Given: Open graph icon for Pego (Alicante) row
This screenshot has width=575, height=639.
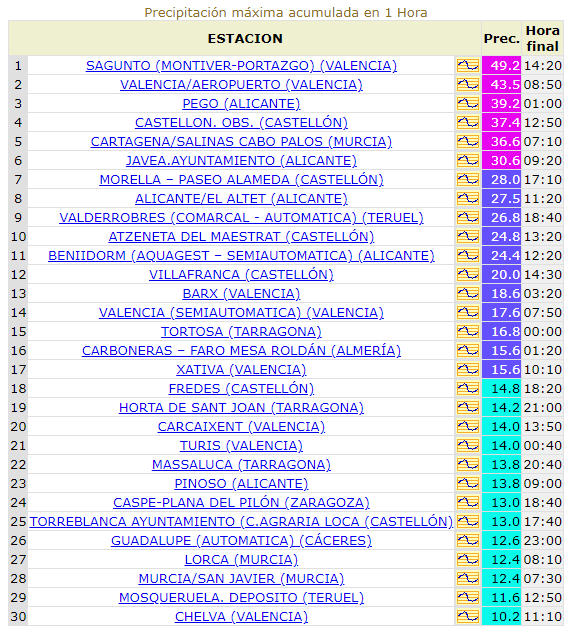Looking at the screenshot, I should coord(467,104).
